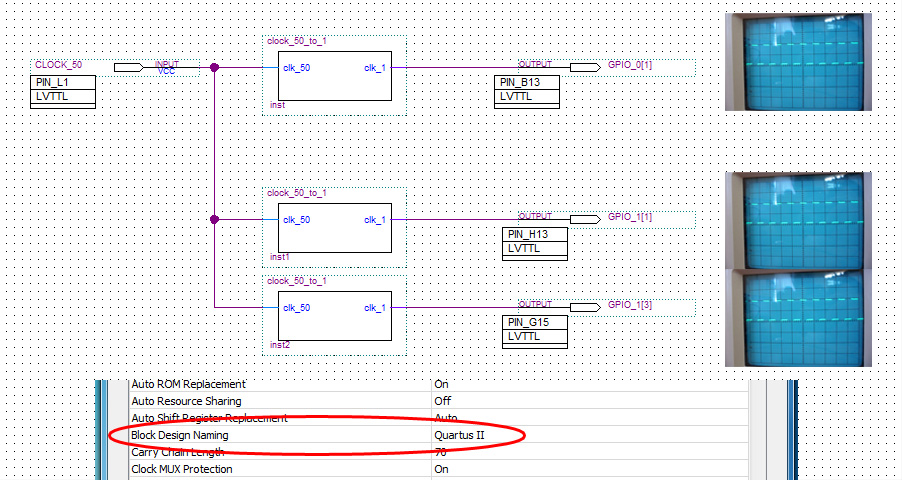The width and height of the screenshot is (902, 480).
Task: Select the Clock MUX Protection setting row
Action: click(x=438, y=469)
